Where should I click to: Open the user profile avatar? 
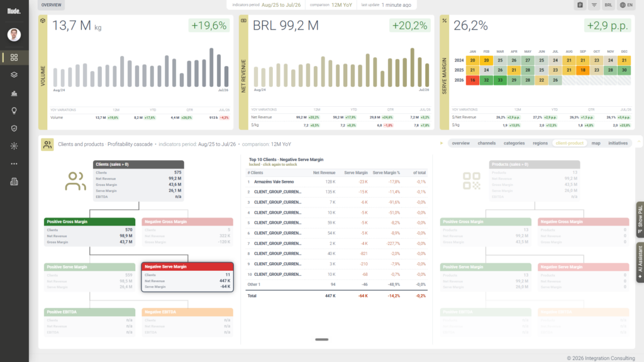(x=14, y=35)
